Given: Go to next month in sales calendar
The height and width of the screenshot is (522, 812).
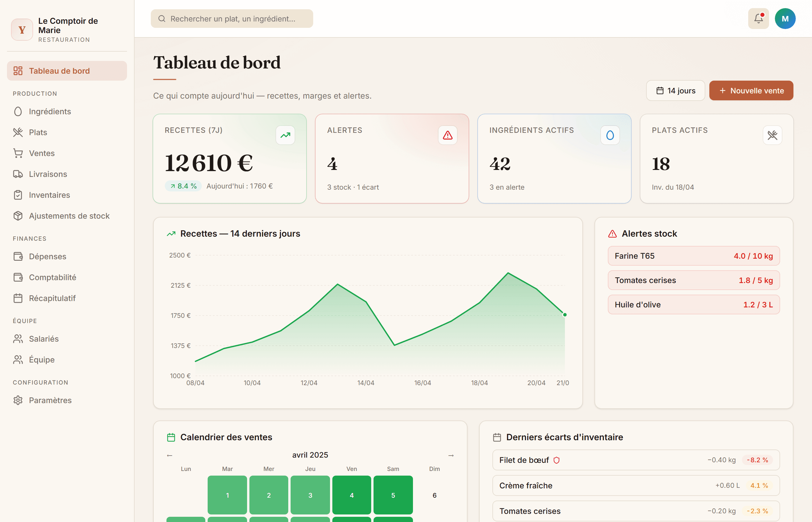Looking at the screenshot, I should 451,455.
